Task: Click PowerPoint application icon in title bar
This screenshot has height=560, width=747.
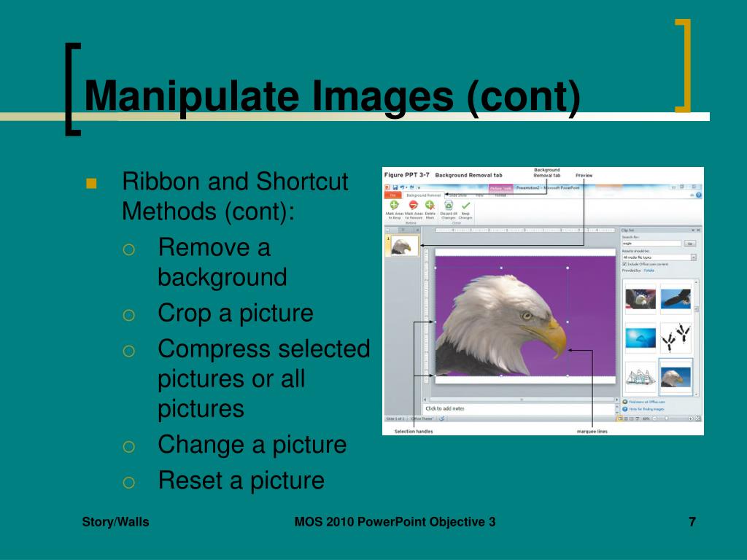Action: [x=387, y=187]
